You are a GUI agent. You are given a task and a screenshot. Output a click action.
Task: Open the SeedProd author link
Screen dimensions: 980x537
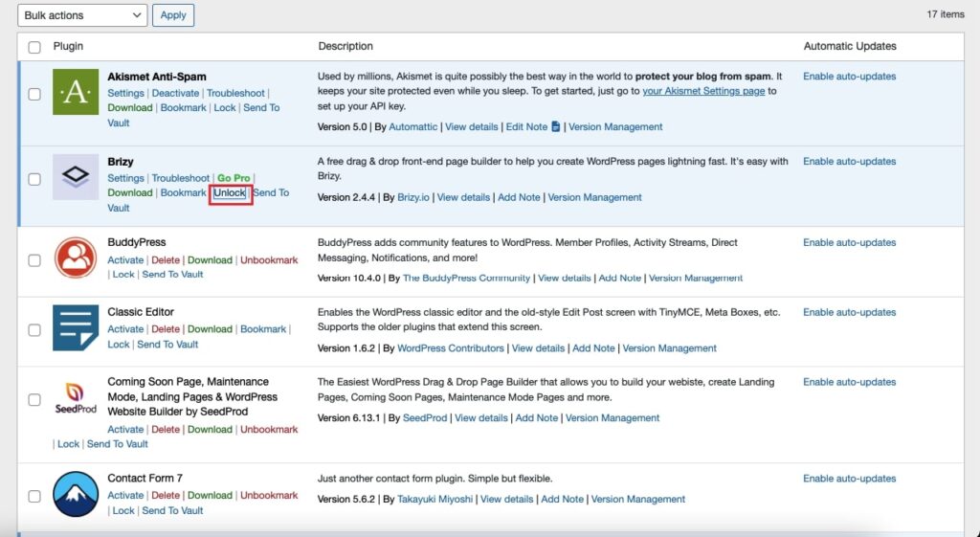[x=425, y=417]
